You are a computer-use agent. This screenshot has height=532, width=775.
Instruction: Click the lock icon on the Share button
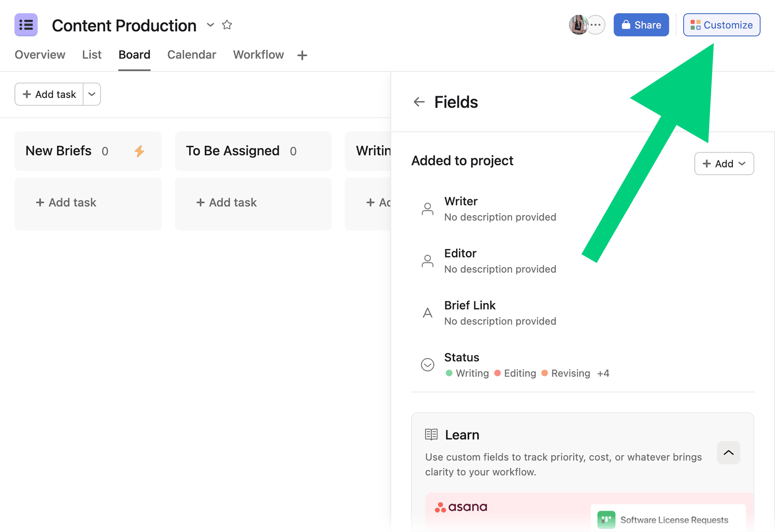[x=626, y=24]
